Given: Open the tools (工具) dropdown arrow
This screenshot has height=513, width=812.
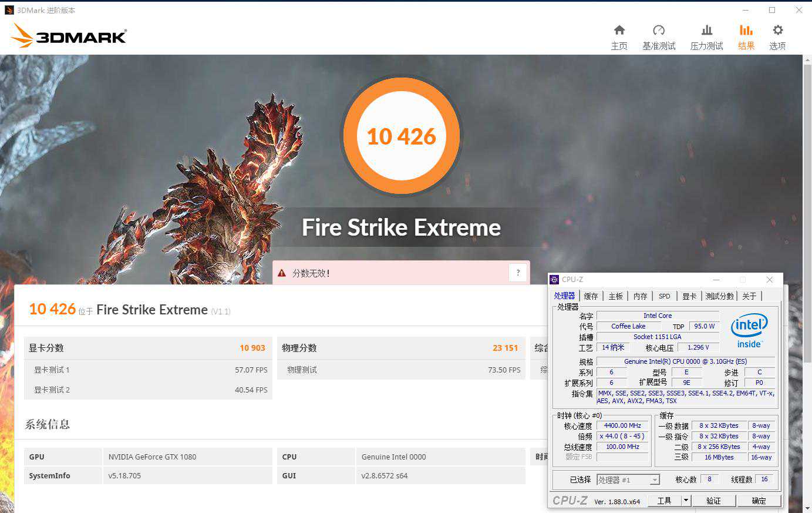Looking at the screenshot, I should pos(685,501).
